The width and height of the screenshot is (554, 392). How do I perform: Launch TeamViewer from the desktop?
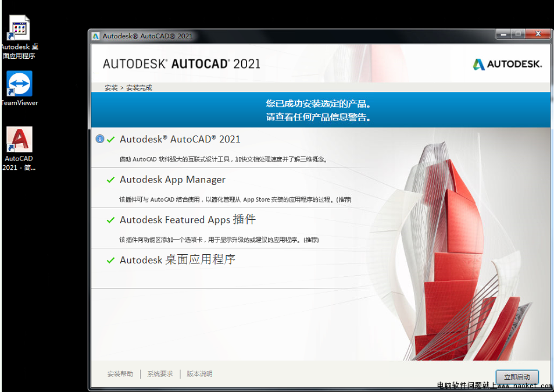tap(19, 88)
